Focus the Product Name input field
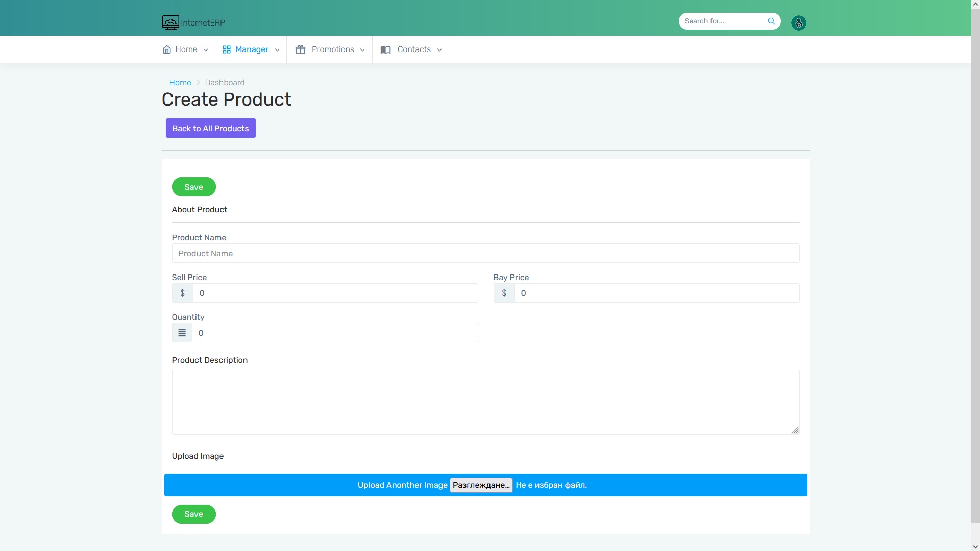The image size is (980, 551). (x=485, y=253)
